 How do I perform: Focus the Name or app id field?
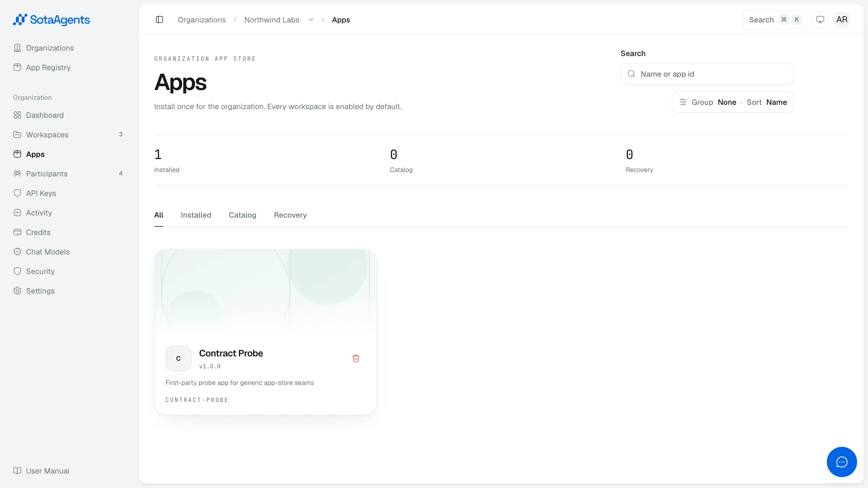(x=707, y=74)
